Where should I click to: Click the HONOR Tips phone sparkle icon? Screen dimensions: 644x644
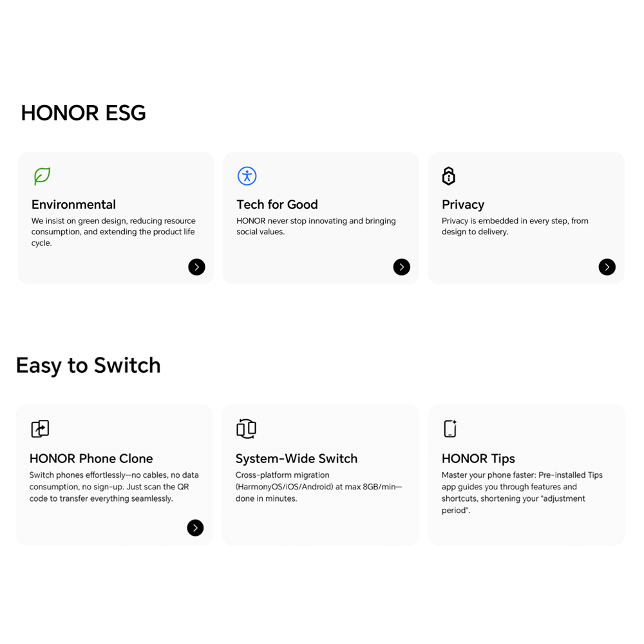[x=450, y=428]
